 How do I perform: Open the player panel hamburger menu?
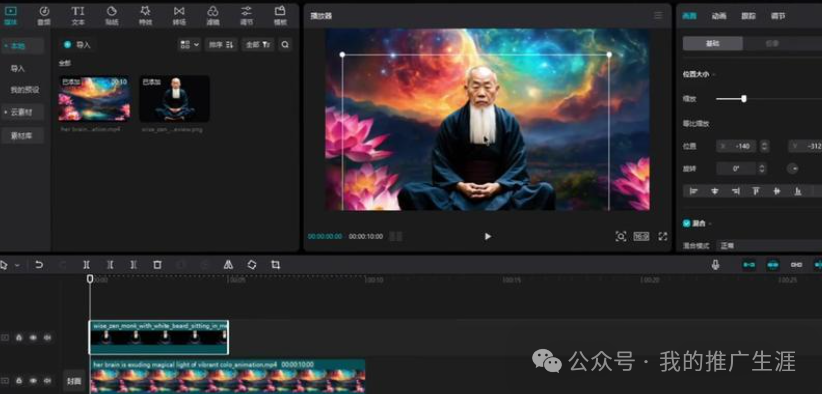pos(658,16)
